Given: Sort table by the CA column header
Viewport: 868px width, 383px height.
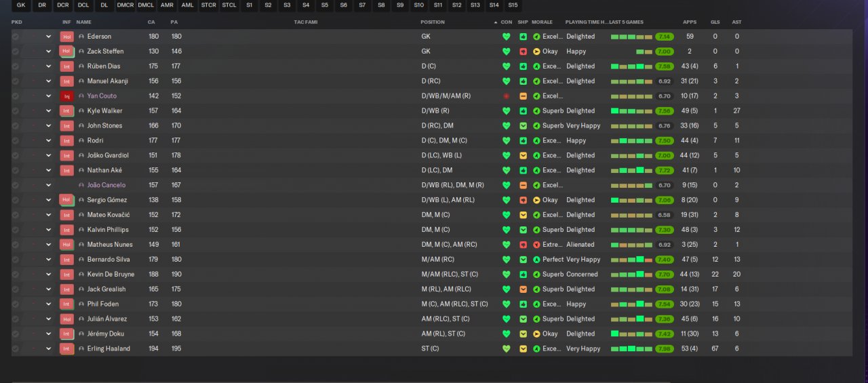Looking at the screenshot, I should click(x=152, y=22).
